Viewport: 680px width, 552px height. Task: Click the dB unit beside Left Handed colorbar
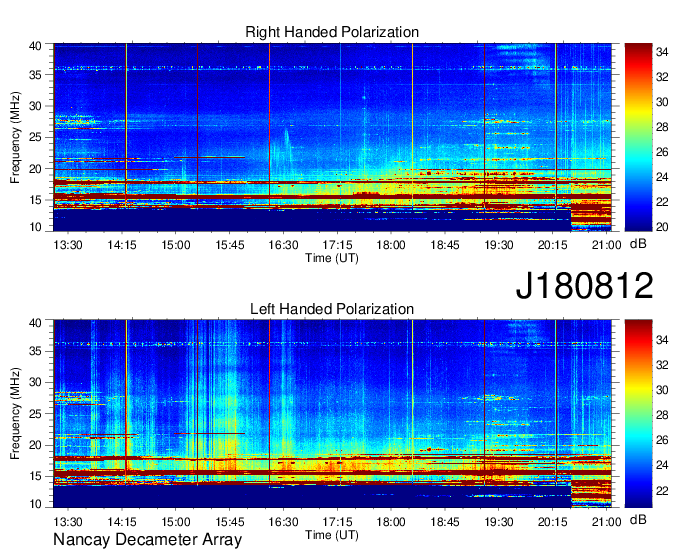638,519
